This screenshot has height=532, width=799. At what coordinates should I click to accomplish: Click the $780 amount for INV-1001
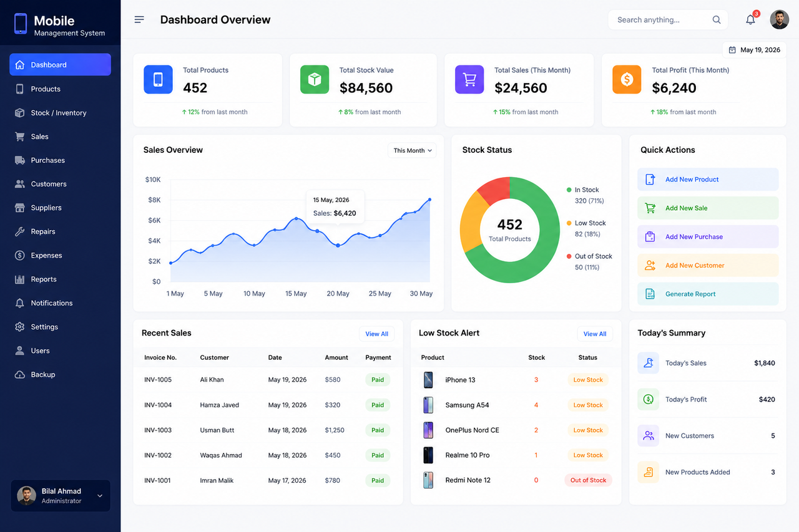pyautogui.click(x=333, y=480)
